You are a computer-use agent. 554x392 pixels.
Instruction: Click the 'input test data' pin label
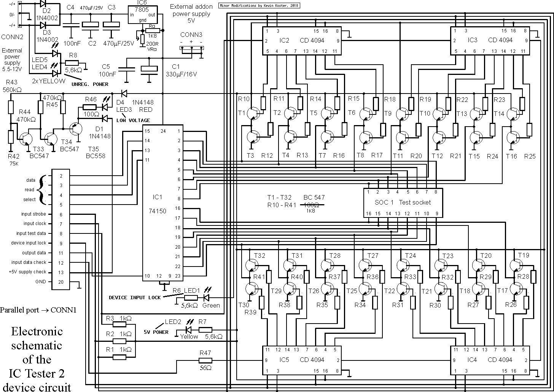pyautogui.click(x=31, y=233)
